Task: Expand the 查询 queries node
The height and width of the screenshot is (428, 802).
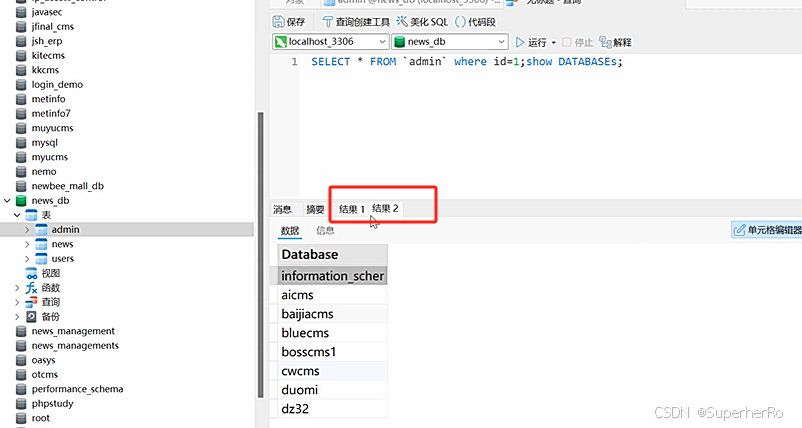Action: point(17,302)
